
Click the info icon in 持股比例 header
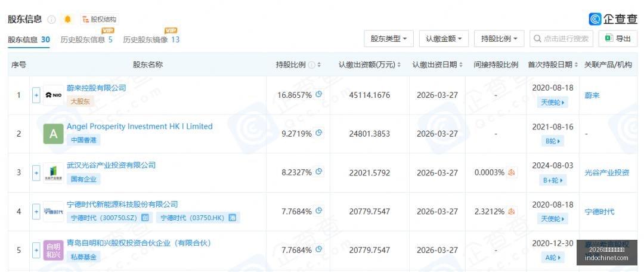312,65
